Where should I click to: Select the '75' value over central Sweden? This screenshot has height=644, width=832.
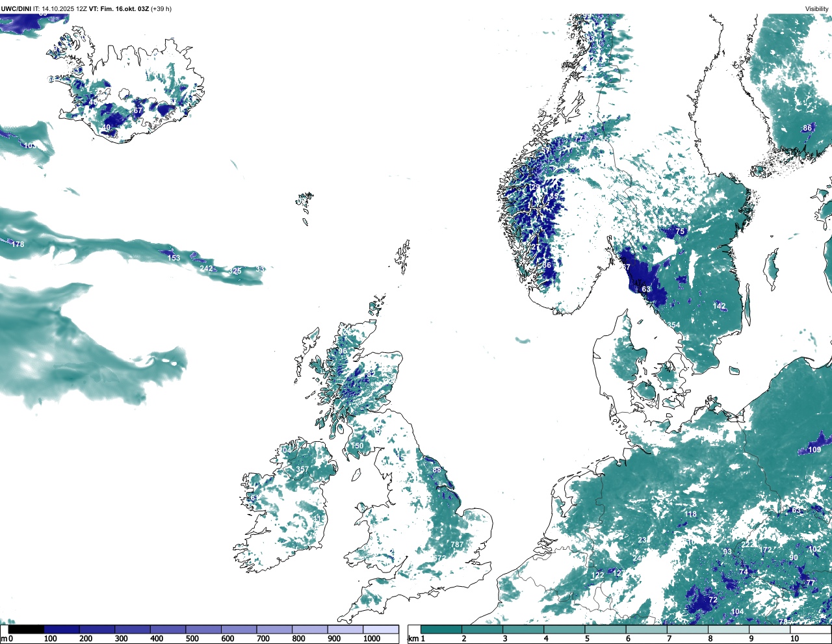pos(680,231)
